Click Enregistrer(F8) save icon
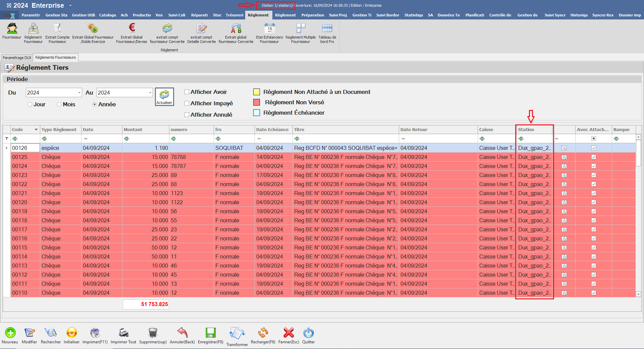This screenshot has width=644, height=349. [x=210, y=333]
